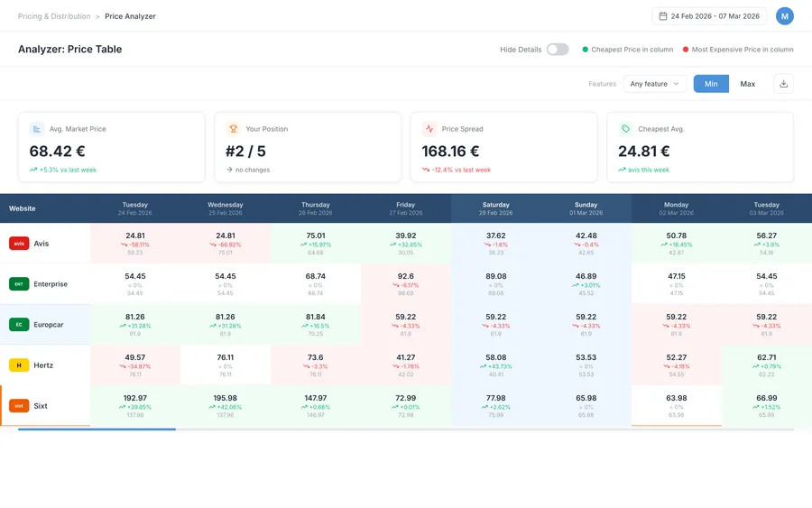Click the Avis logo badge
Image resolution: width=812 pixels, height=508 pixels.
[19, 244]
